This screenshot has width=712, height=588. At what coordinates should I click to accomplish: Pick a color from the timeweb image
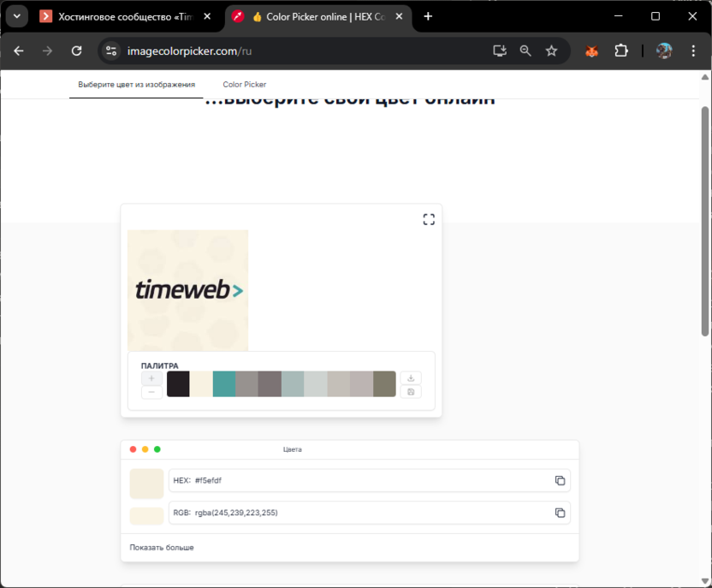[187, 290]
